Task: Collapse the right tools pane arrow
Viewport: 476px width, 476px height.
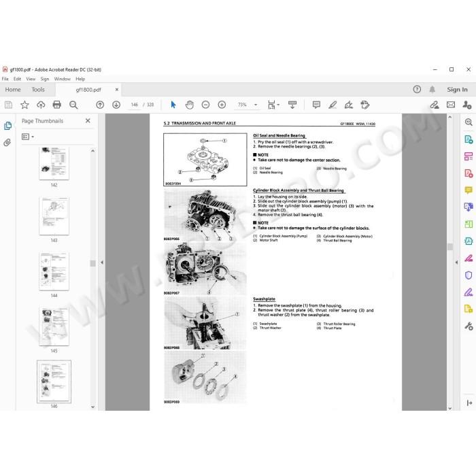Action: click(x=456, y=262)
